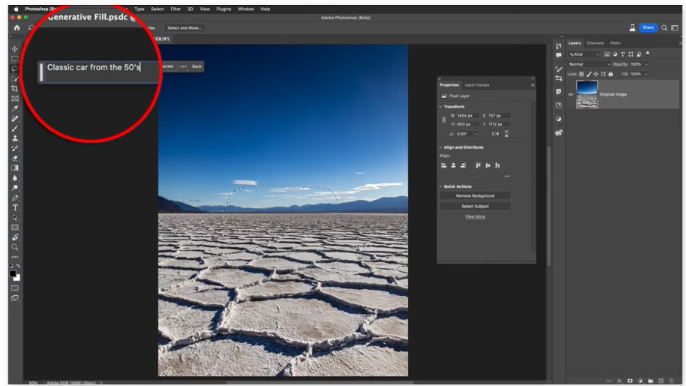This screenshot has width=686, height=386.
Task: Select the History Brush tool
Action: [x=15, y=148]
